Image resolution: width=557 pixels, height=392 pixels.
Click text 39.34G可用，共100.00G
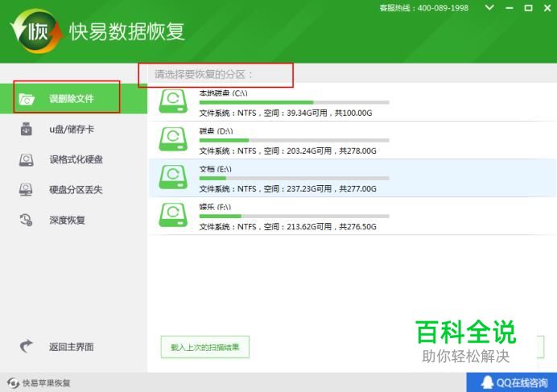[329, 113]
